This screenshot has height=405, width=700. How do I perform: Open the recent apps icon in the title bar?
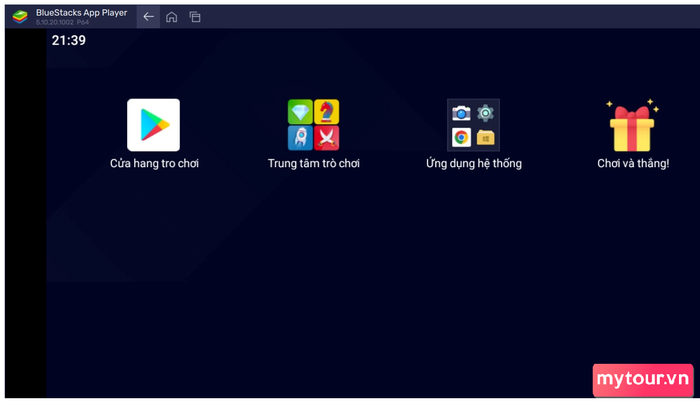click(195, 17)
